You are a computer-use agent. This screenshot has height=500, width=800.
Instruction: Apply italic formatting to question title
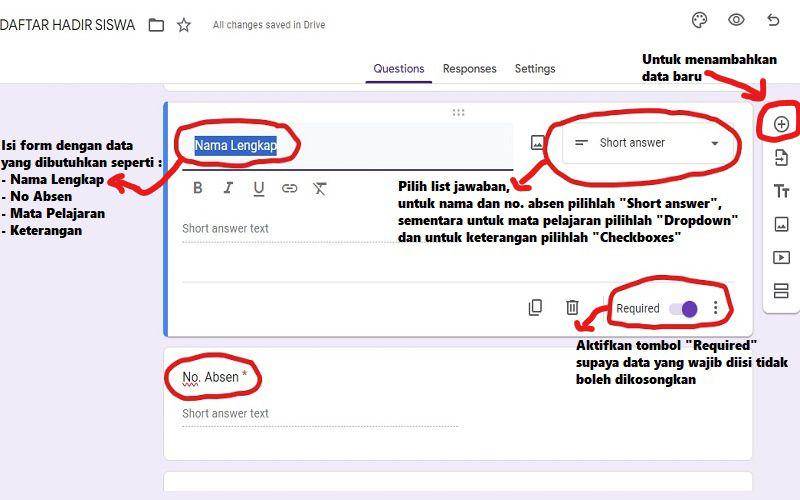pos(228,188)
